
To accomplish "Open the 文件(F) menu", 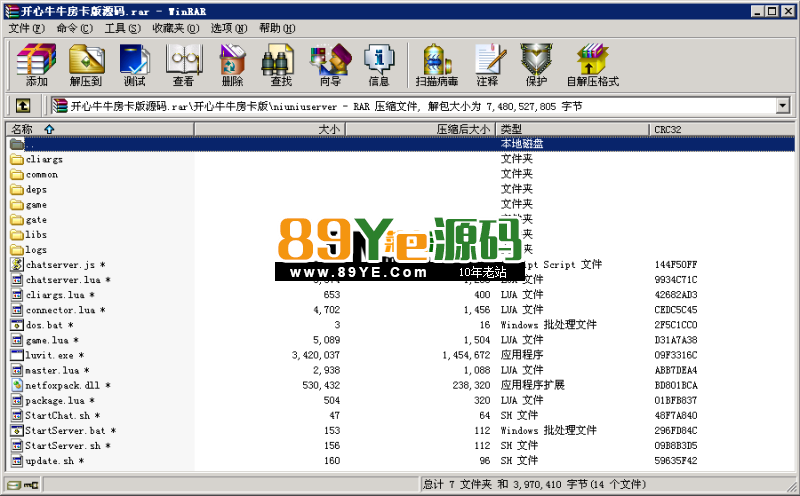I will click(27, 28).
